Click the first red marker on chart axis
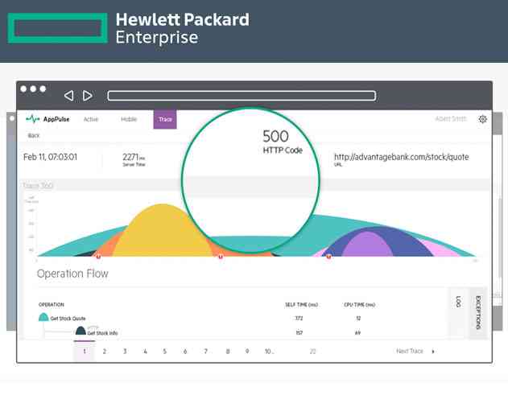This screenshot has width=508, height=420. pos(98,257)
